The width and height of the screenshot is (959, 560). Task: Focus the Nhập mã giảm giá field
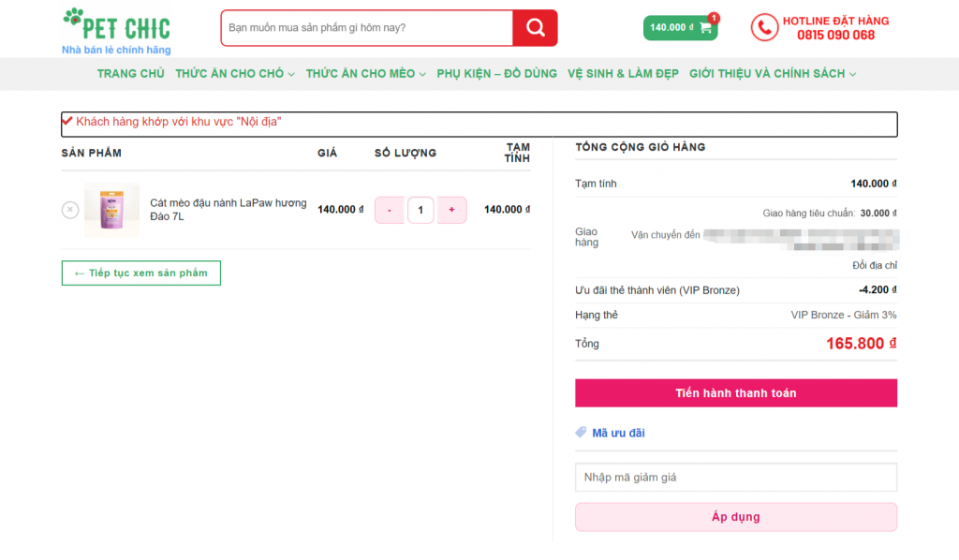tap(736, 477)
